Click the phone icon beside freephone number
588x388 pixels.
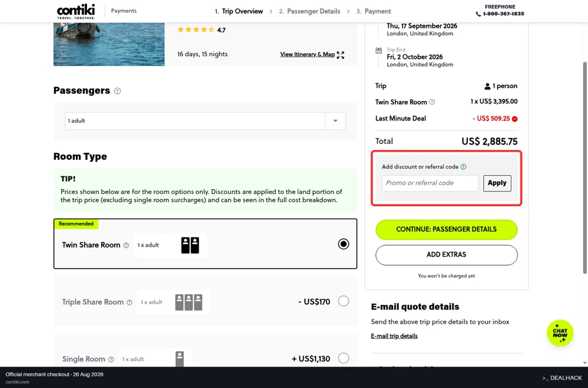point(478,14)
